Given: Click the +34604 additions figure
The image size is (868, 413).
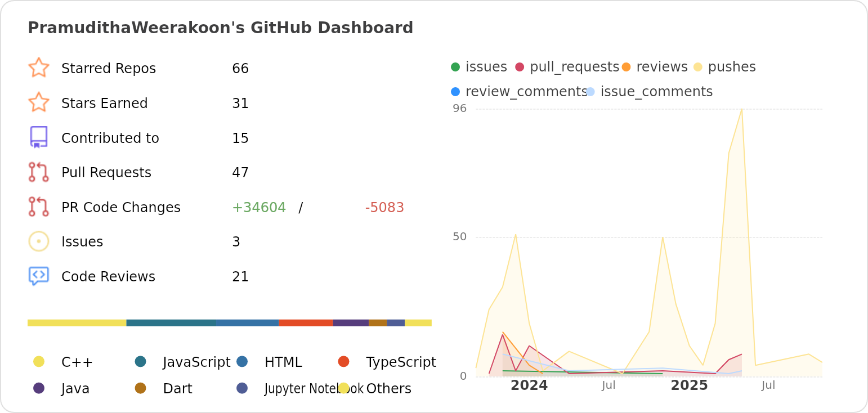Looking at the screenshot, I should [x=259, y=206].
